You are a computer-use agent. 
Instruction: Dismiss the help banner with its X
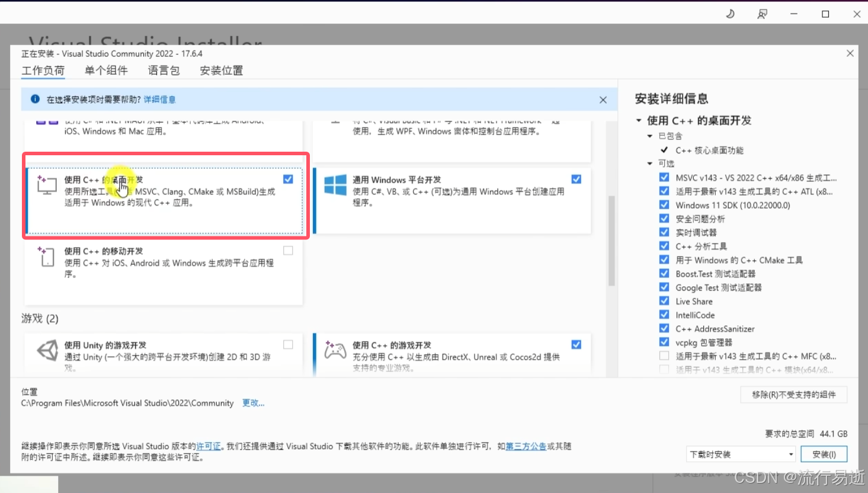click(603, 100)
